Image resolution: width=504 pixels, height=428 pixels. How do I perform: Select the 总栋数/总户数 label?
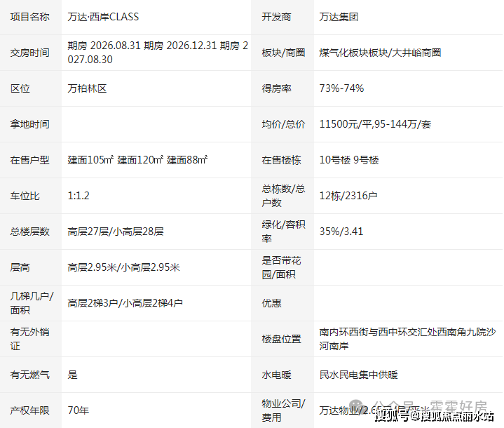(x=283, y=196)
